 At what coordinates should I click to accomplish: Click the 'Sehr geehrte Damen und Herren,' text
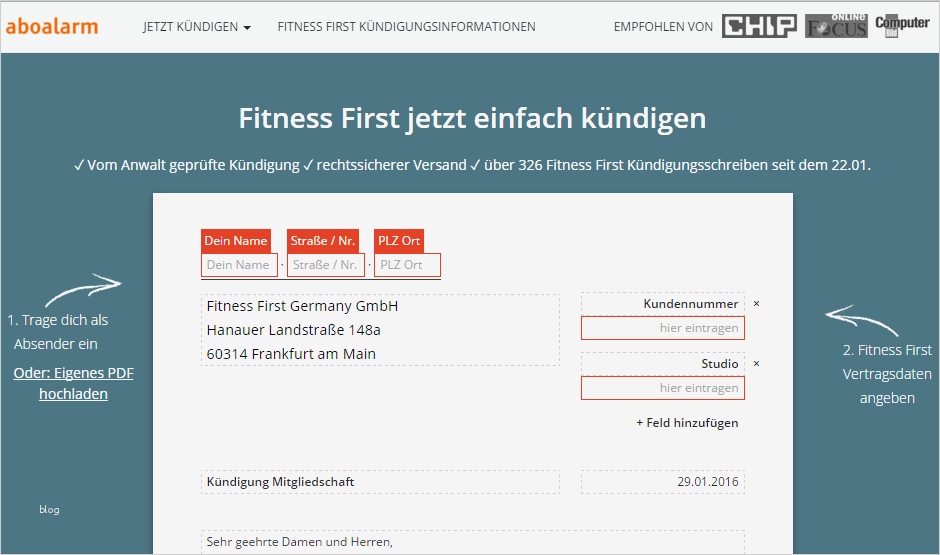click(x=300, y=542)
